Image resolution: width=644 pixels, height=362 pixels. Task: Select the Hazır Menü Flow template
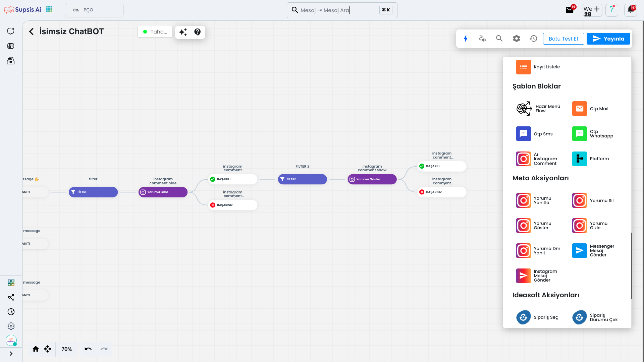pos(538,109)
